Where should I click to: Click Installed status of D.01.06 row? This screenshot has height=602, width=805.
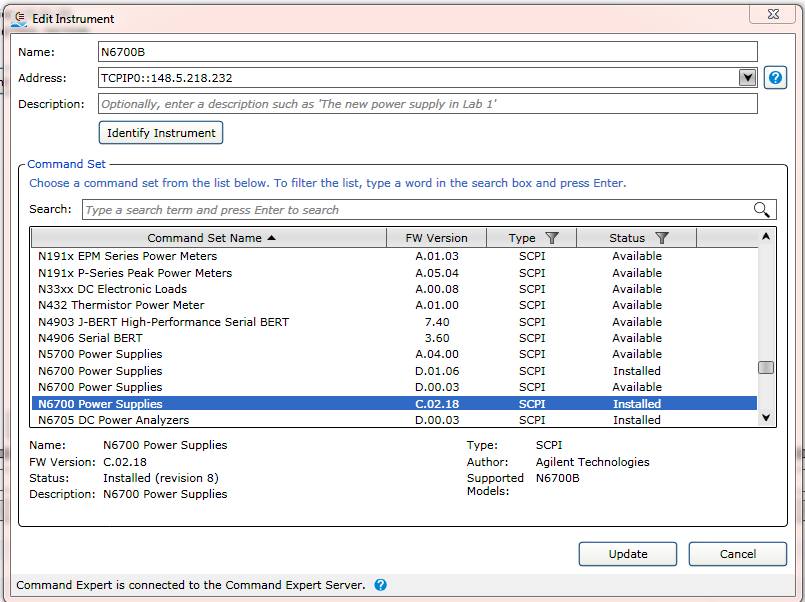[637, 371]
